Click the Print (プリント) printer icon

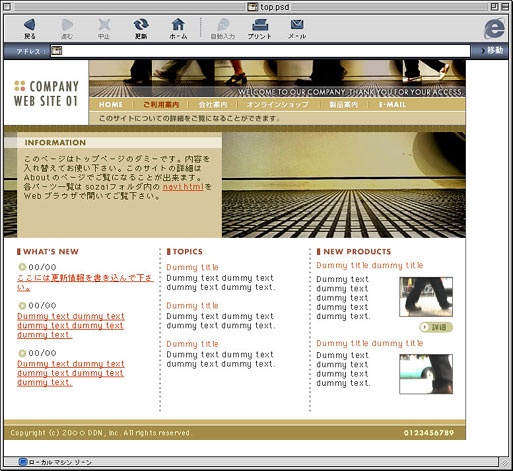[x=260, y=25]
